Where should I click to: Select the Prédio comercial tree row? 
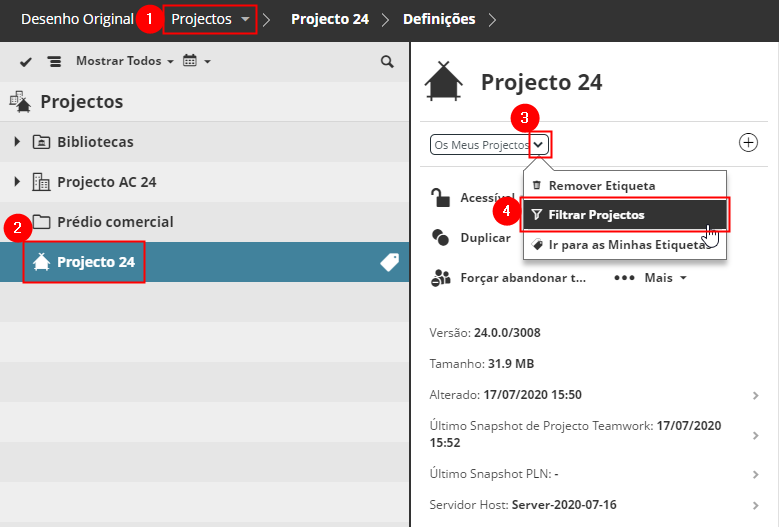[205, 222]
